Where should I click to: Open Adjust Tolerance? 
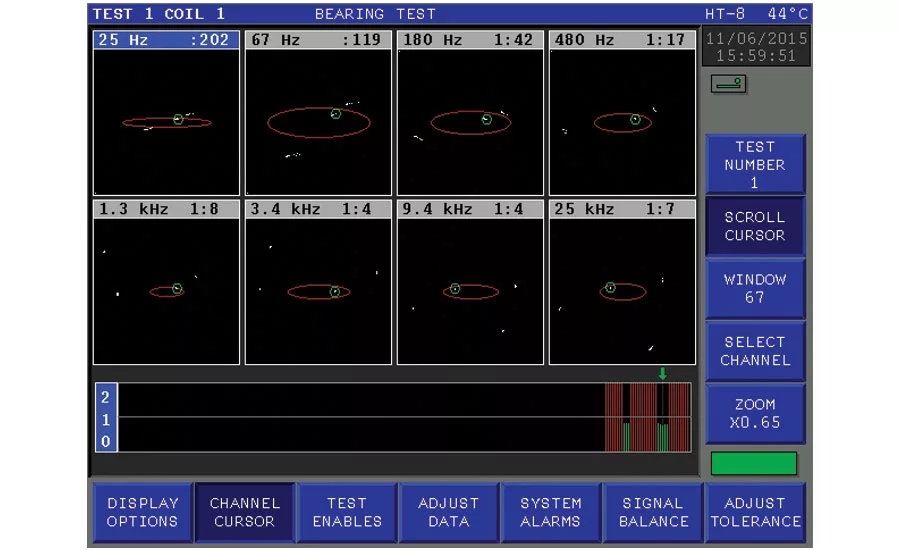tap(755, 512)
